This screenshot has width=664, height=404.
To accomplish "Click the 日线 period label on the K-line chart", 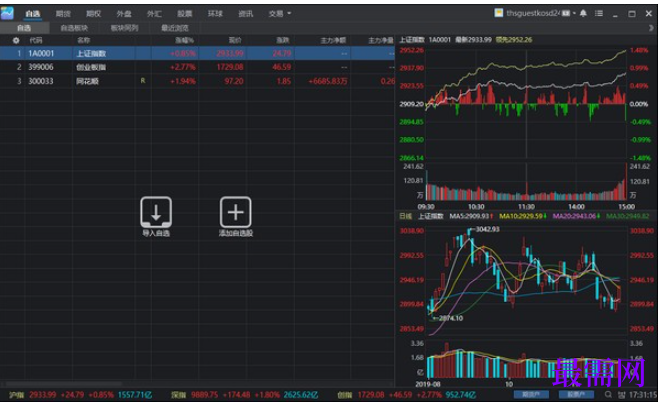I will click(405, 216).
